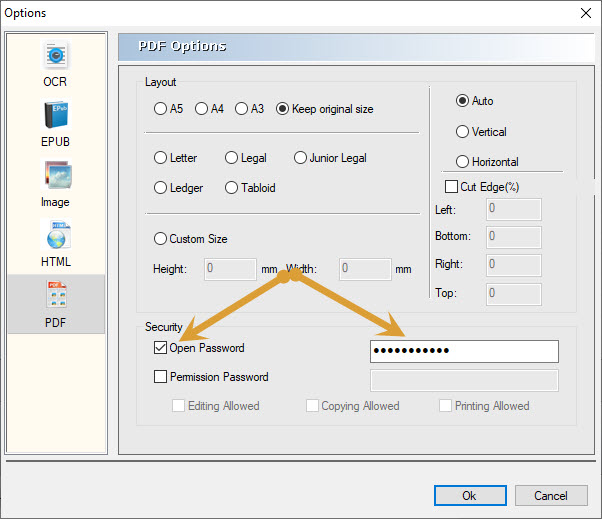
Task: Select Ledger paper size
Action: pos(160,188)
